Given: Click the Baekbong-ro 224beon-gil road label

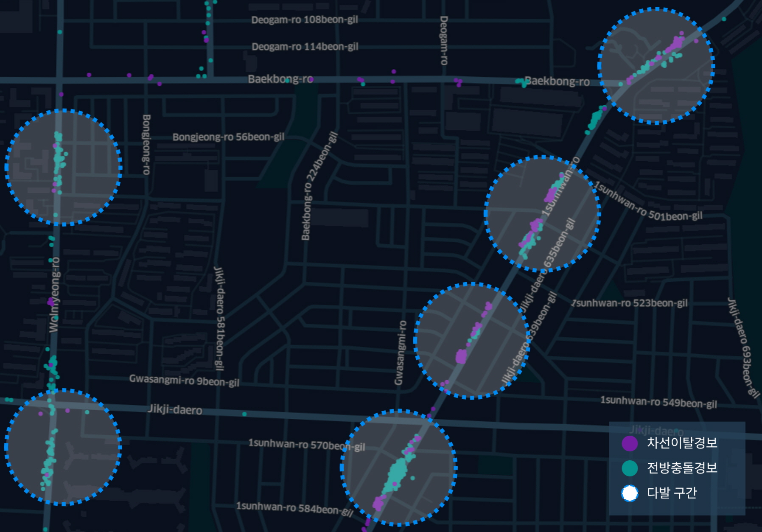Looking at the screenshot, I should pyautogui.click(x=319, y=186).
